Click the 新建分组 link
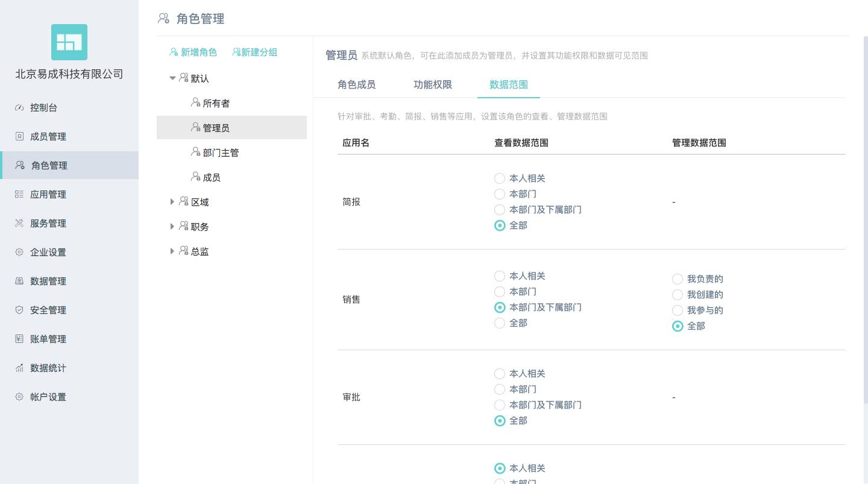Image resolution: width=868 pixels, height=484 pixels. (x=254, y=52)
